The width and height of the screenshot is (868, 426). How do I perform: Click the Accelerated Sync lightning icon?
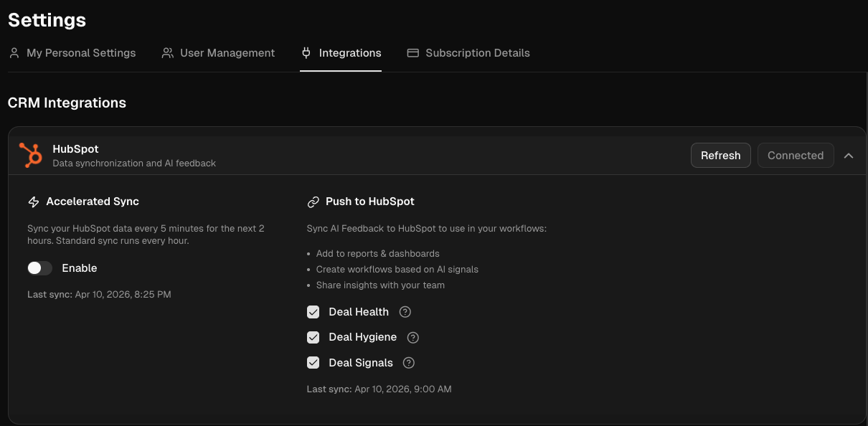coord(34,202)
